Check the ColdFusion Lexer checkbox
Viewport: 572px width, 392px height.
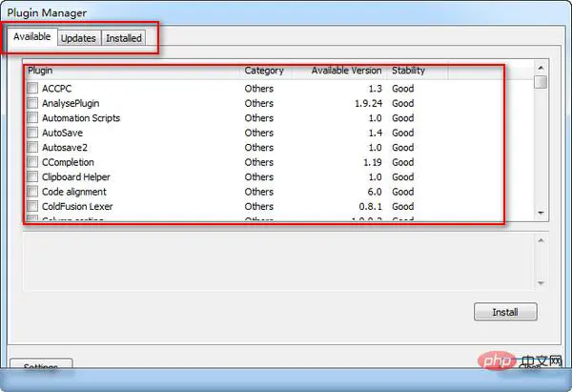32,206
